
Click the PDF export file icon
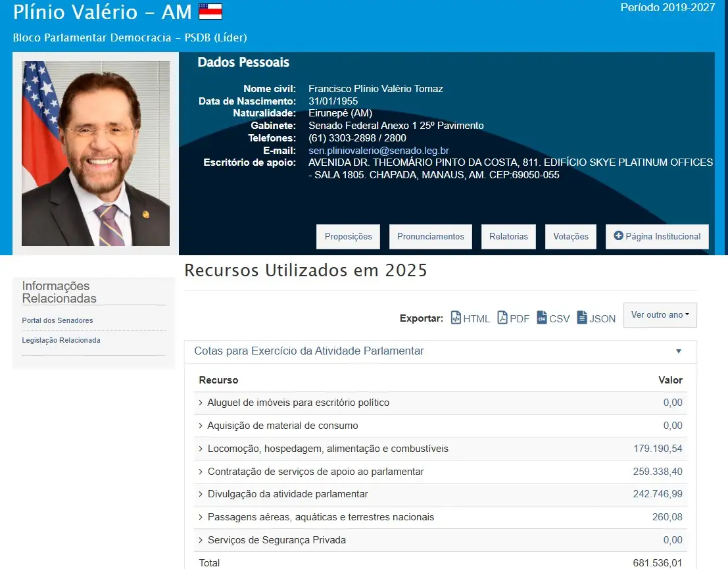[x=502, y=318]
